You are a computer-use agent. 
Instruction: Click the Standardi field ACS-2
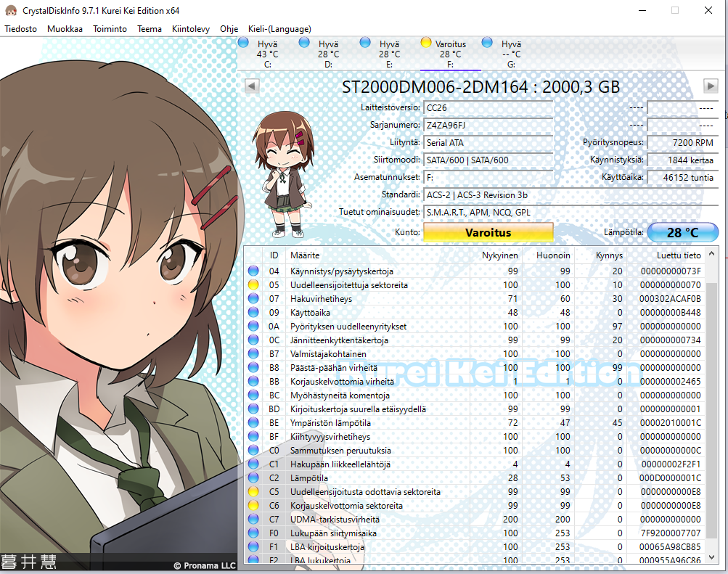tap(570, 195)
